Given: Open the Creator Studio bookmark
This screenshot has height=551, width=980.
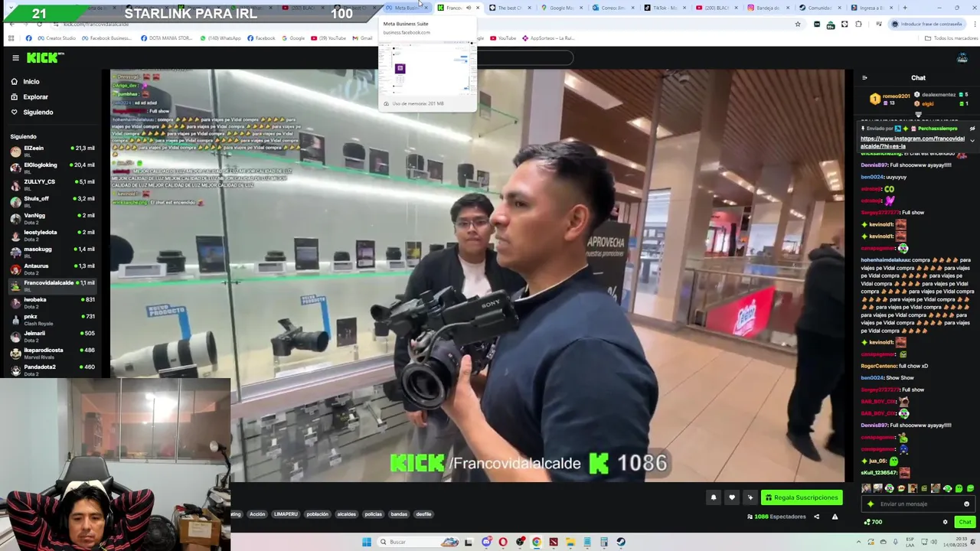Looking at the screenshot, I should pyautogui.click(x=57, y=37).
